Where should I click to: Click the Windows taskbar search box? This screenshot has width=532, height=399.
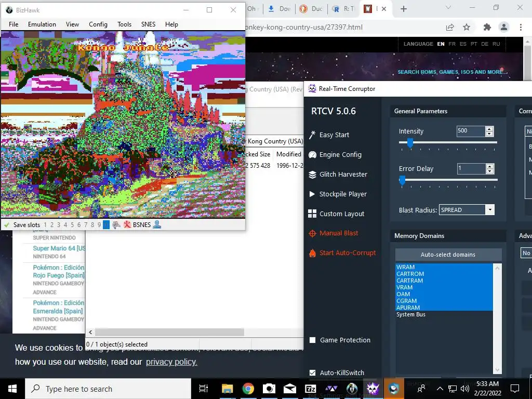pos(108,389)
